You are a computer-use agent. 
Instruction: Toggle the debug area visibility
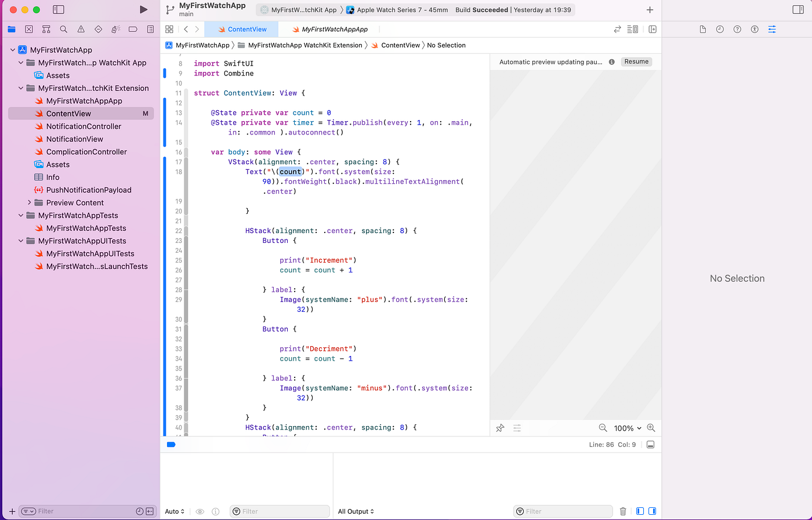(x=651, y=445)
